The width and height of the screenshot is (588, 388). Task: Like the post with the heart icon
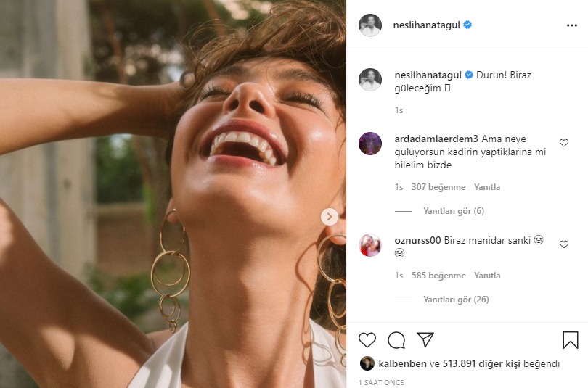[x=367, y=340]
